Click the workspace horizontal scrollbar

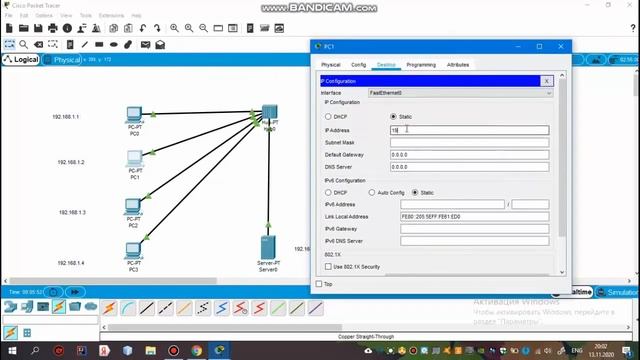click(113, 281)
